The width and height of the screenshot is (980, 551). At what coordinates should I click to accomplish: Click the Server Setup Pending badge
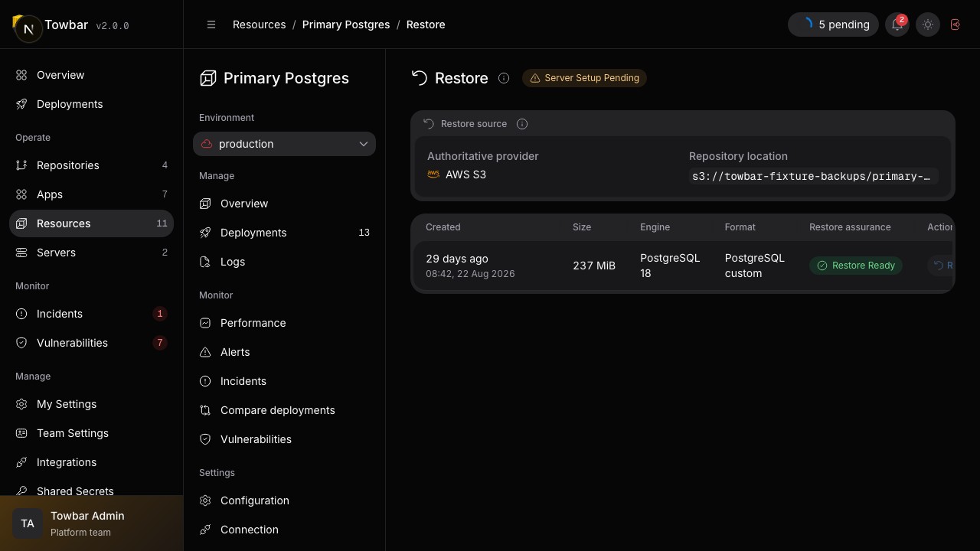584,78
